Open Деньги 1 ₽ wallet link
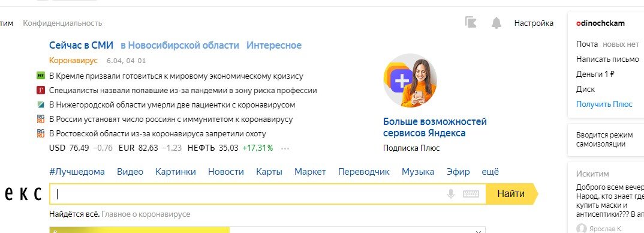644x233 pixels. pos(595,74)
